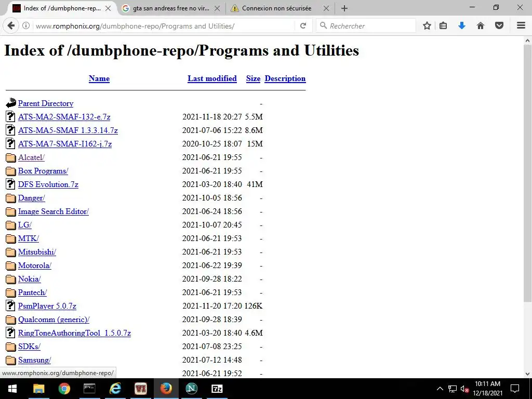Download ATS-MA5-SMAF 1.3.3.14.7z
The image size is (532, 399).
tap(68, 130)
